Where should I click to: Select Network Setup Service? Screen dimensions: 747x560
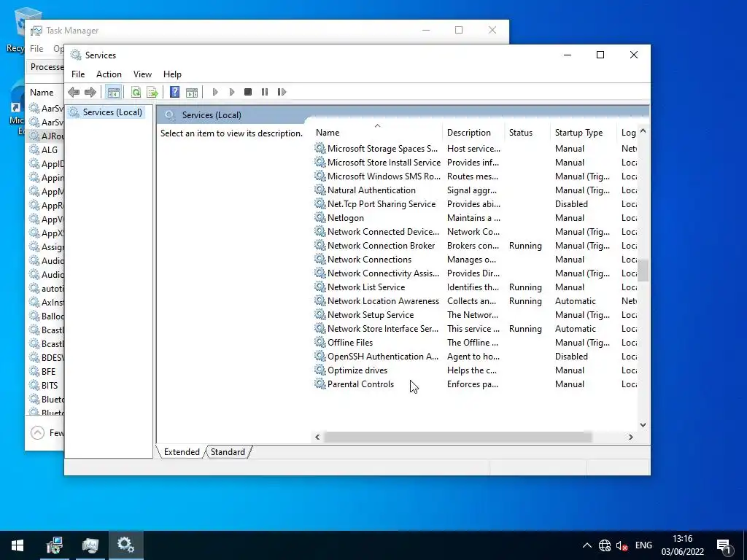point(476,315)
